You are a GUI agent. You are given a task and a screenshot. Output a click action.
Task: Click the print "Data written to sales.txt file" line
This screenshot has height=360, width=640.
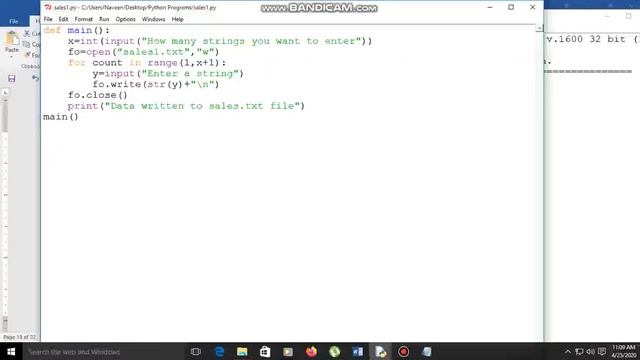[x=186, y=106]
